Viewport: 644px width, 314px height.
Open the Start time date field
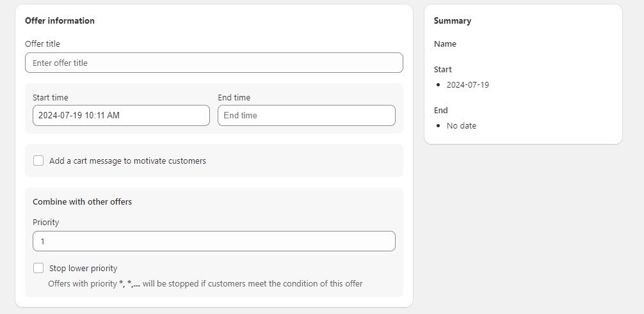121,115
